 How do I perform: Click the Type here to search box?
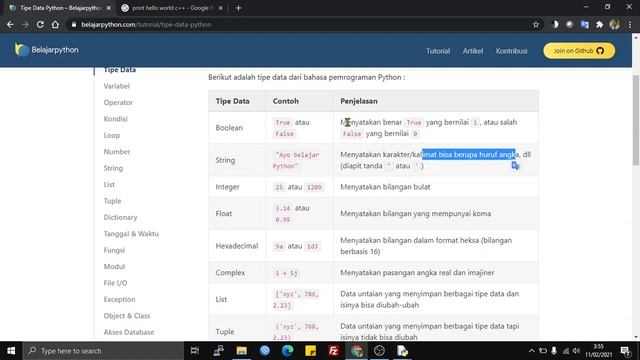click(x=103, y=351)
